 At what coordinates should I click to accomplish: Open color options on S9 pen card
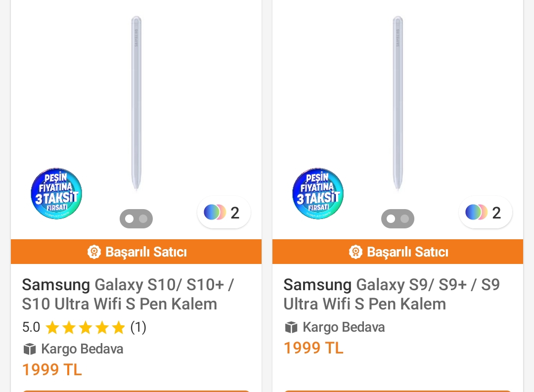point(485,213)
